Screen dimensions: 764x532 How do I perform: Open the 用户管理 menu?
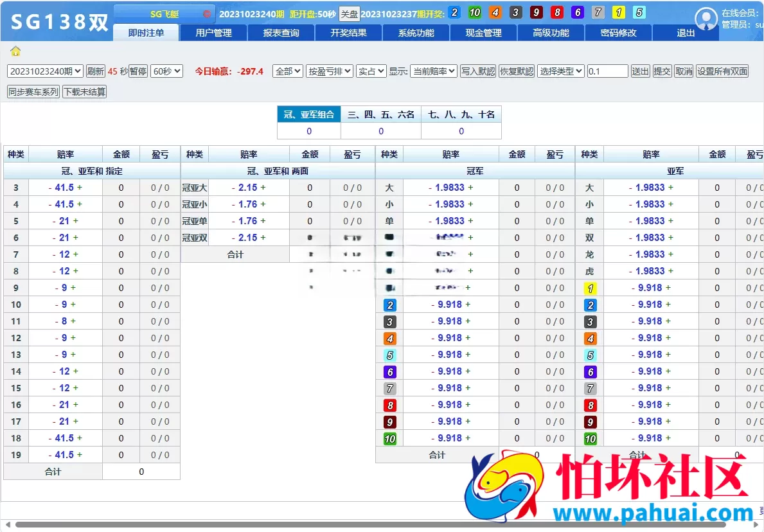[213, 33]
